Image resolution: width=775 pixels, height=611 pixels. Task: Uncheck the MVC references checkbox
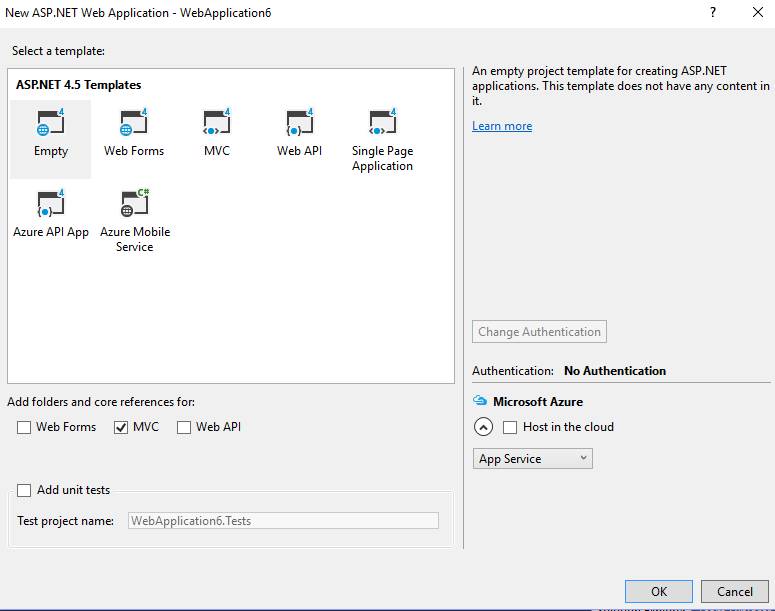pos(121,427)
